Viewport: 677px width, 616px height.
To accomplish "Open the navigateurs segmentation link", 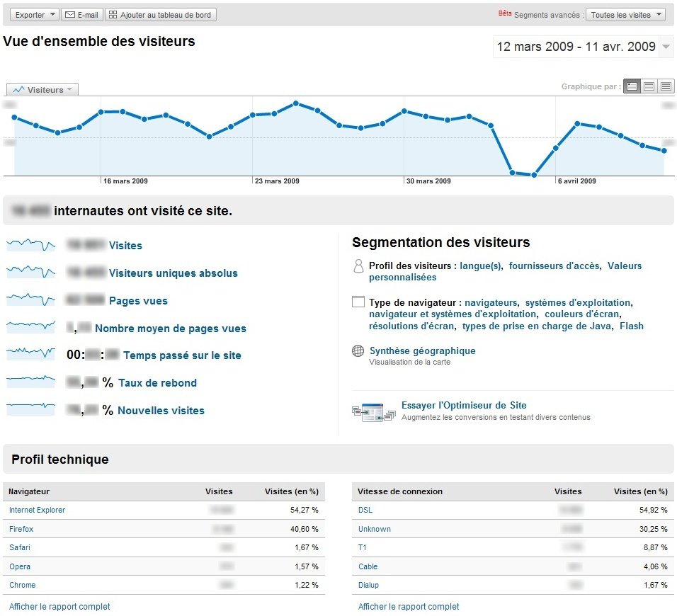I will (x=491, y=302).
